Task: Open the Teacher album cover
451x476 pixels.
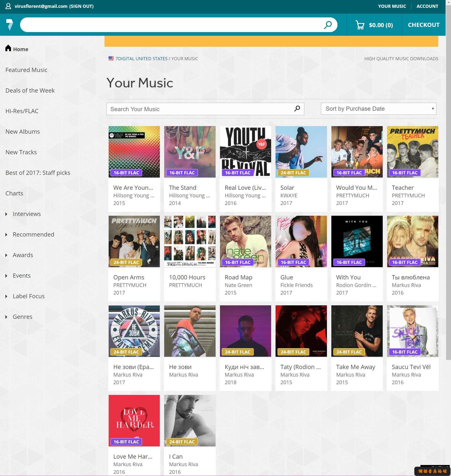Action: coord(413,152)
